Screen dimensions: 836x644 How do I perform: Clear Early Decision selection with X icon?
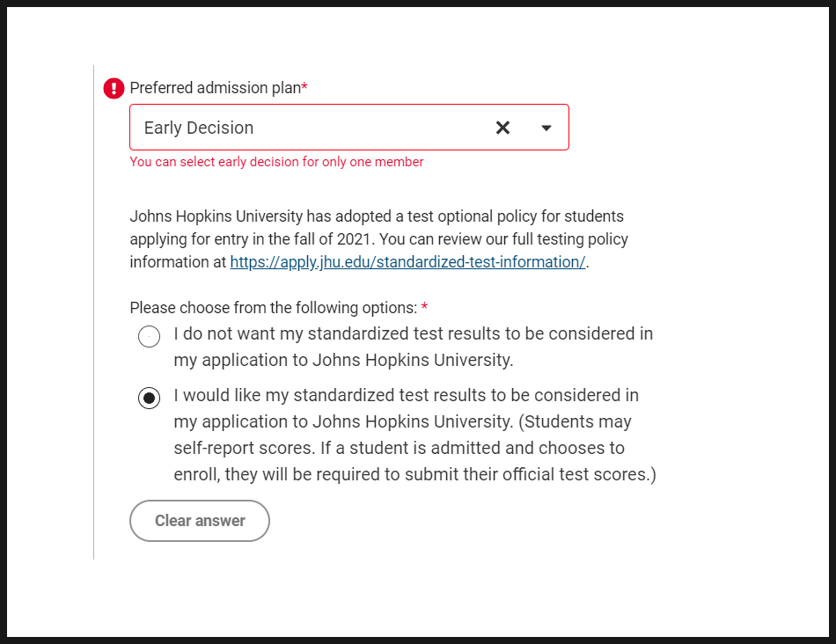502,128
